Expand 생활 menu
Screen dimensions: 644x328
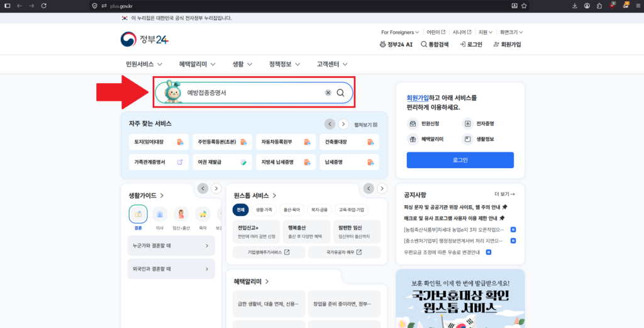point(242,64)
